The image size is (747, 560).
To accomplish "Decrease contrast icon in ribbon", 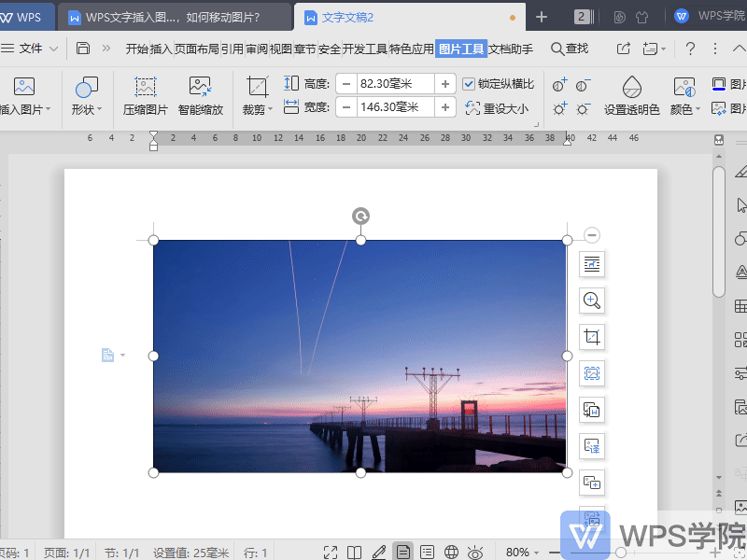I will point(583,85).
